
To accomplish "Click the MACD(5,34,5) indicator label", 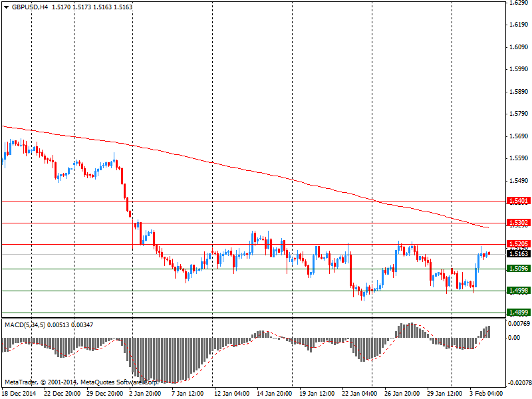I will point(25,325).
